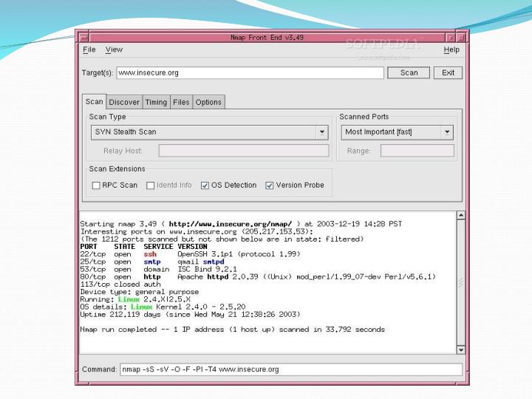Toggle the Identd Info checkbox
The width and height of the screenshot is (532, 399).
coord(150,185)
